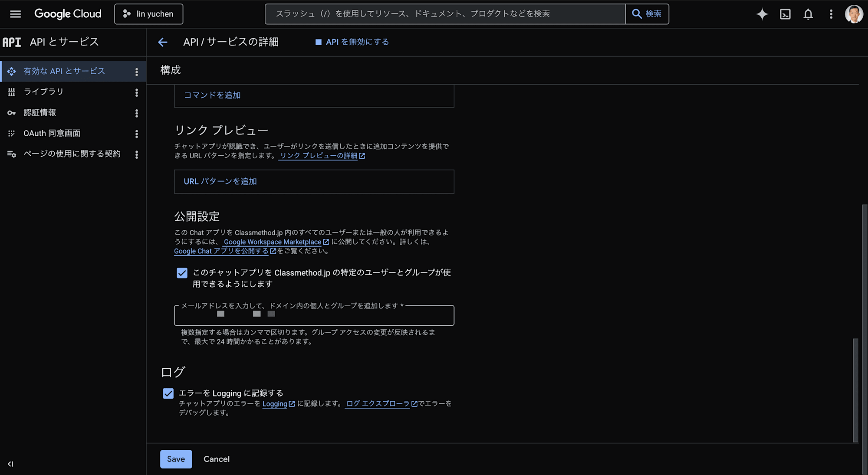The image size is (868, 475).
Task: Click the email address input field
Action: [x=314, y=315]
